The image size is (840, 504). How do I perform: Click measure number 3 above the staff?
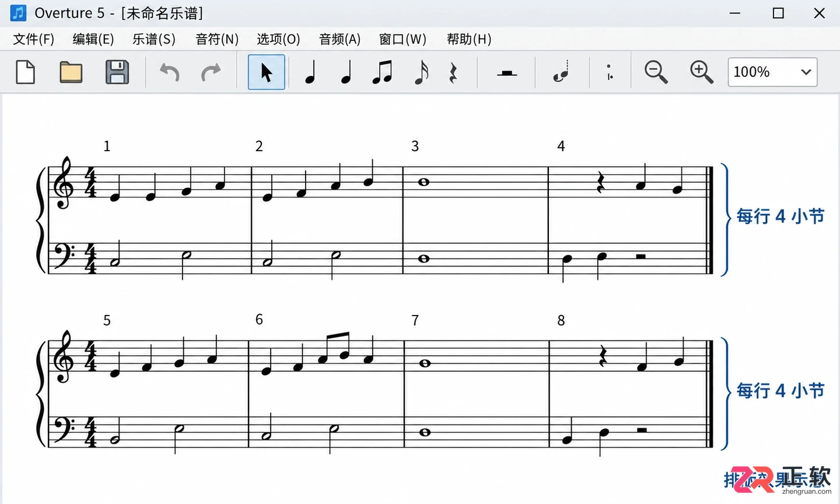click(415, 146)
